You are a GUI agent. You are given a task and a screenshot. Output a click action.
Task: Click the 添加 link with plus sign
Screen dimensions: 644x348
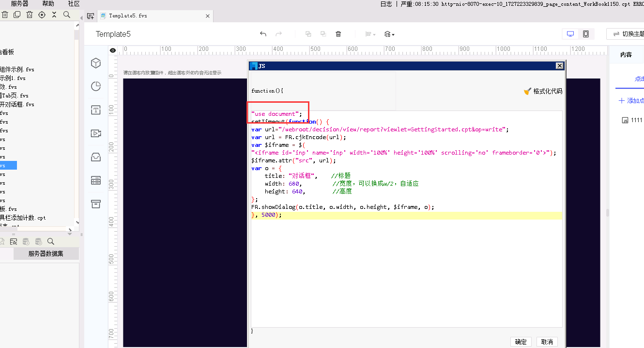tap(631, 101)
